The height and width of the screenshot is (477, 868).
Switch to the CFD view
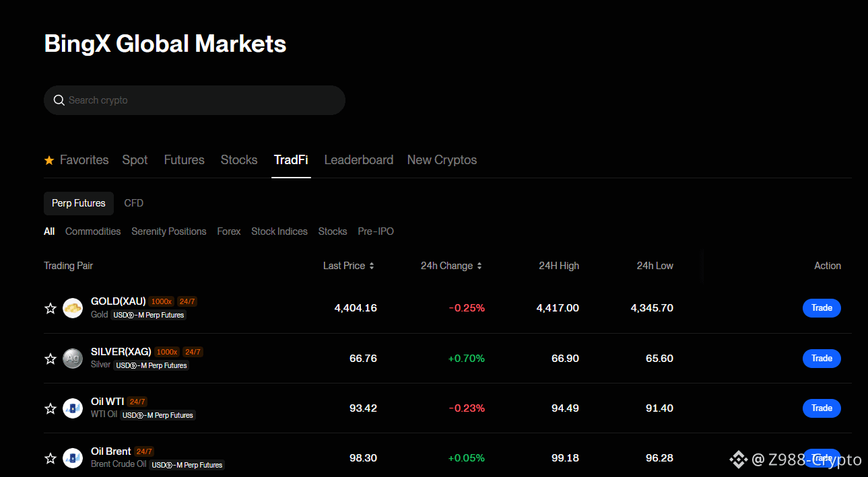tap(134, 203)
